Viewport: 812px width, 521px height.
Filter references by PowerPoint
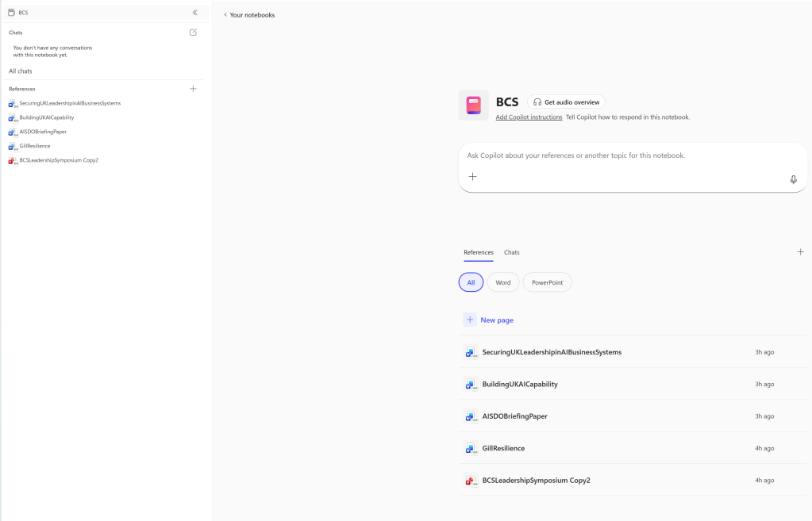(547, 282)
